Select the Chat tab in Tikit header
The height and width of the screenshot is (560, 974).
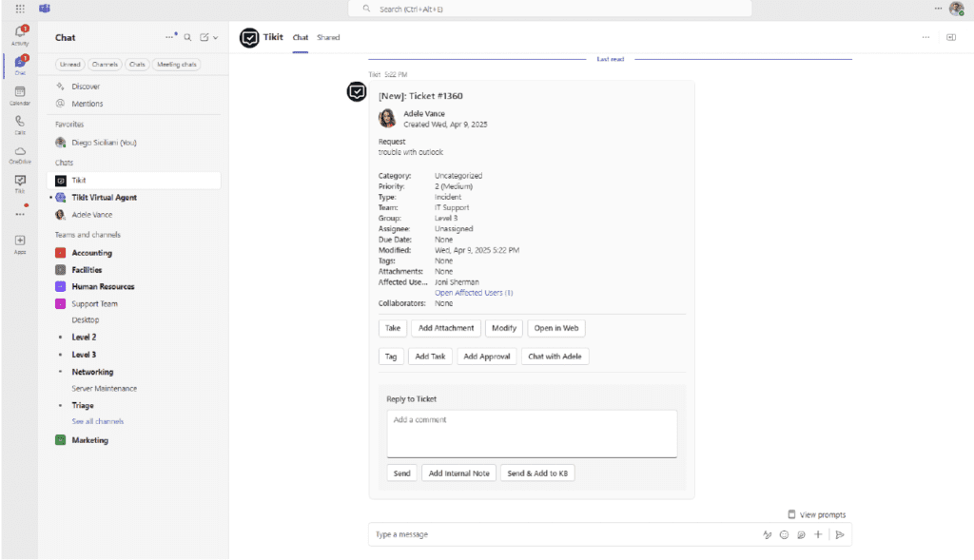[x=301, y=37]
